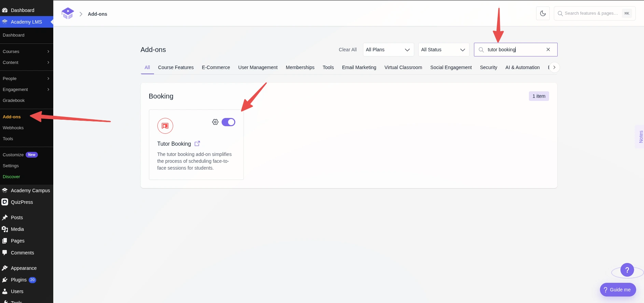Click the QuizPress icon
Screen dimensions: 644x303
(5, 202)
